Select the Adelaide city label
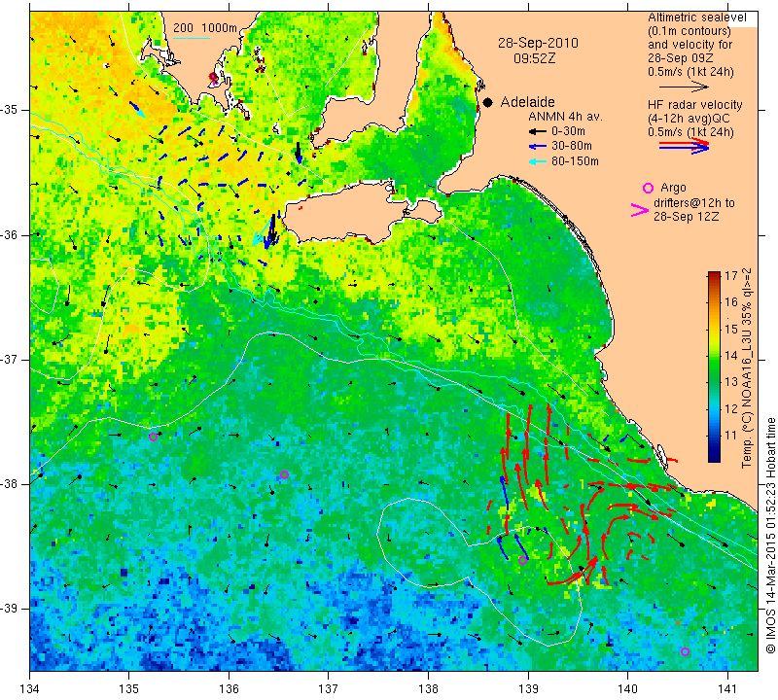The image size is (778, 700). (527, 102)
